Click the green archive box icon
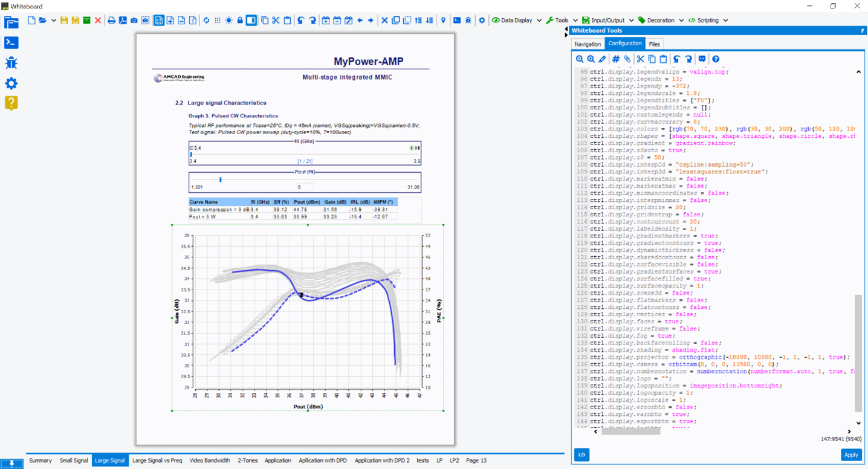 [x=87, y=20]
